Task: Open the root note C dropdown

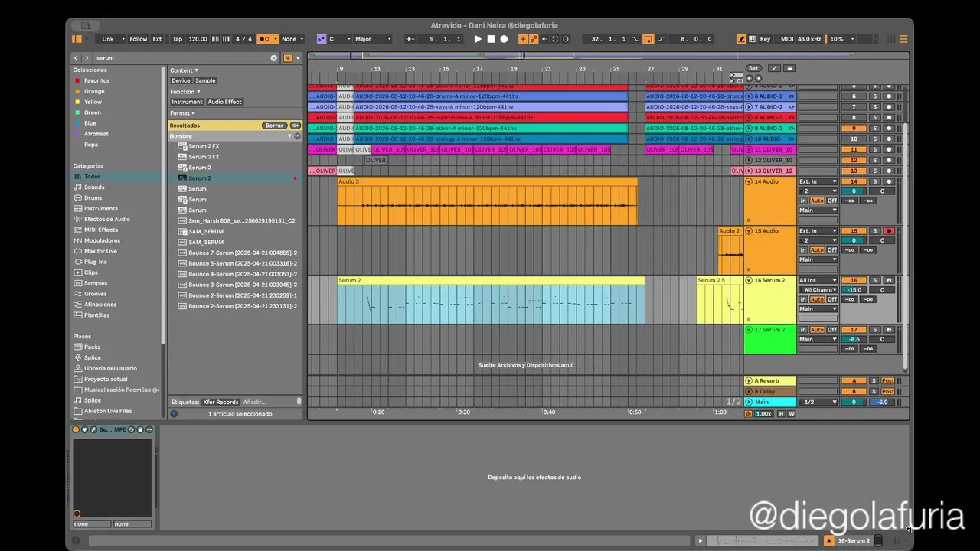Action: point(340,39)
